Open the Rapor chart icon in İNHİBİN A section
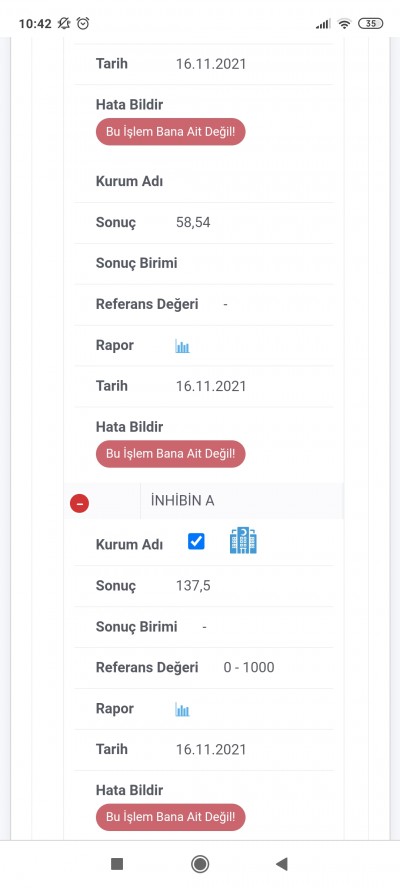This screenshot has height=888, width=400. click(182, 710)
